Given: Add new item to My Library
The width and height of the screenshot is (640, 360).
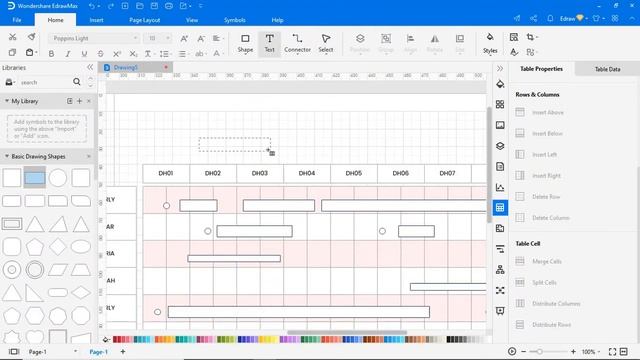Looking at the screenshot, I should click(80, 101).
